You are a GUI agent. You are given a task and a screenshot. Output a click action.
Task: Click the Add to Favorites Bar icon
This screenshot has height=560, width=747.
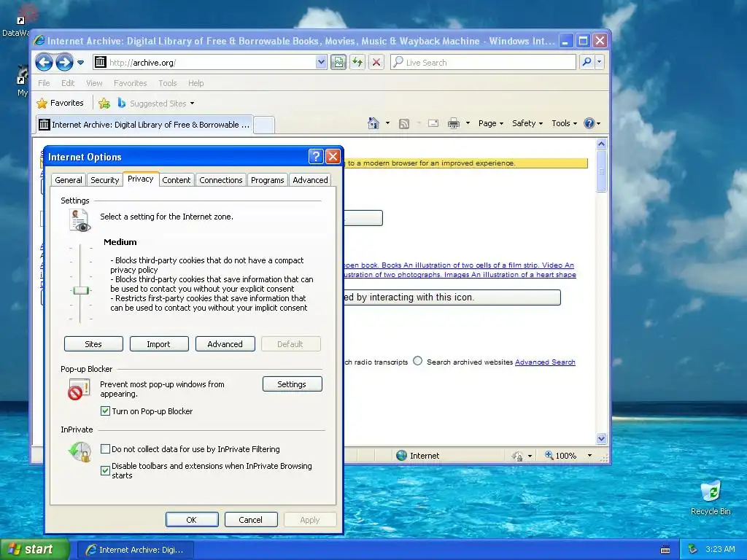pyautogui.click(x=104, y=103)
